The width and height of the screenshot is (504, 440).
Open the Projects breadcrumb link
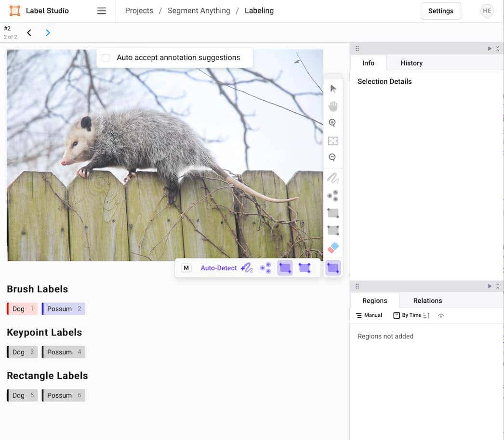coord(139,11)
